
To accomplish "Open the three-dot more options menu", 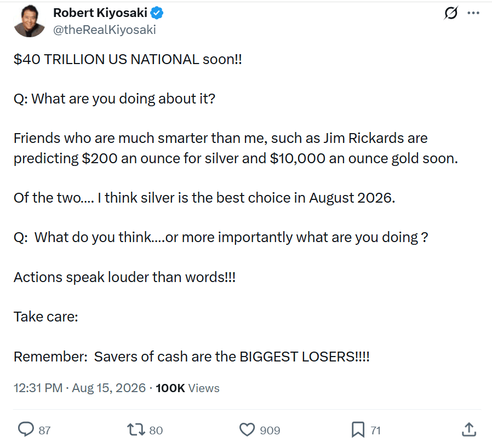I will click(x=473, y=13).
